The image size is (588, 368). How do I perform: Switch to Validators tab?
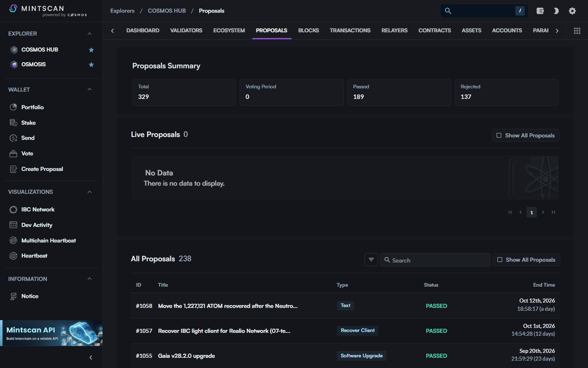coord(186,31)
